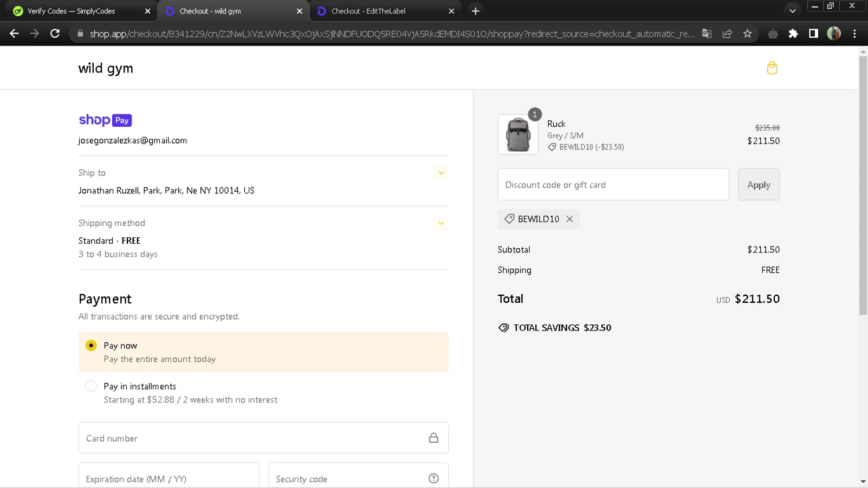Open the Chrome profile avatar
Screen dimensions: 868x488
click(x=834, y=34)
